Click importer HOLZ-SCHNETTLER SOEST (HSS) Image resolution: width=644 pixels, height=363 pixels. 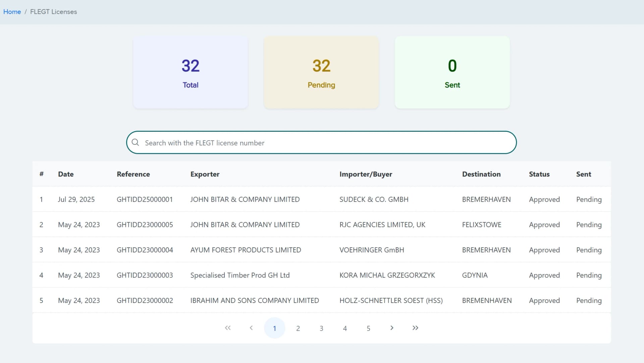click(391, 301)
